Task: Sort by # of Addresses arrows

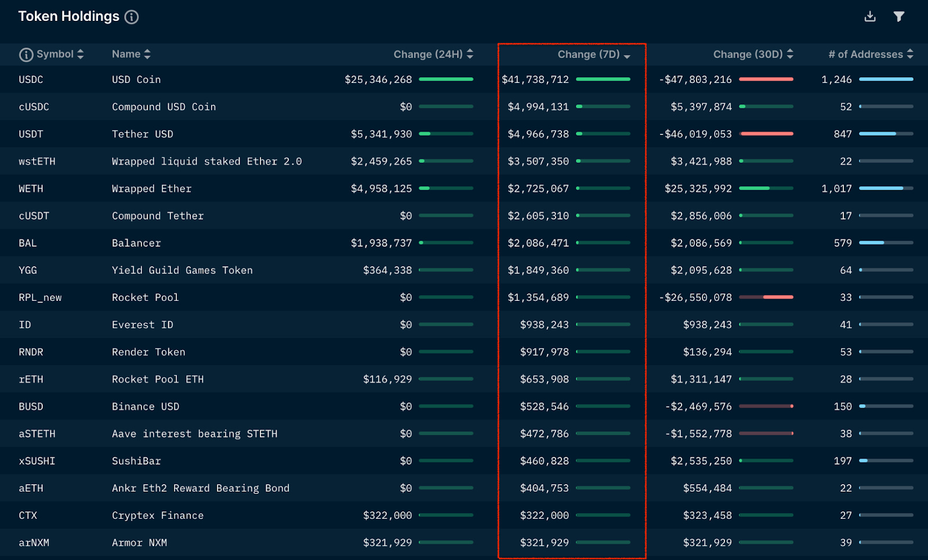Action: [x=910, y=54]
